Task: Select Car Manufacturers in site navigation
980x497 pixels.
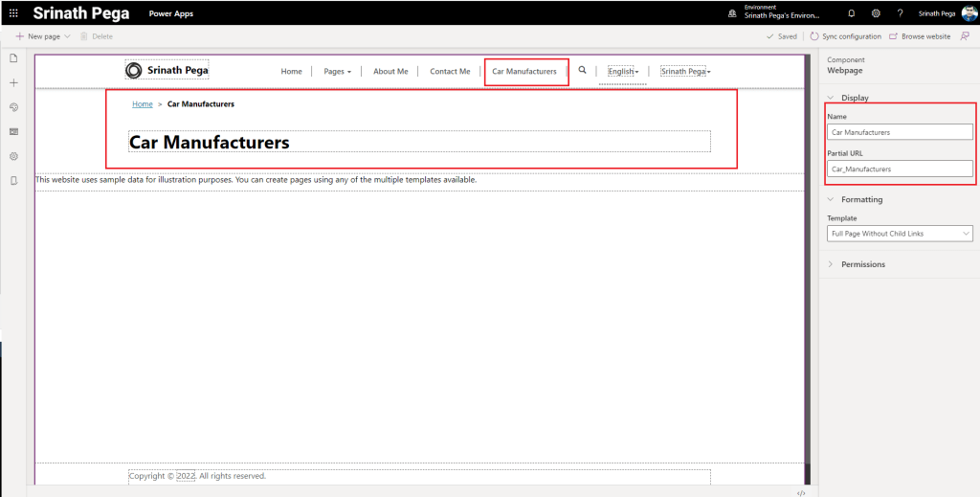Action: click(x=524, y=72)
